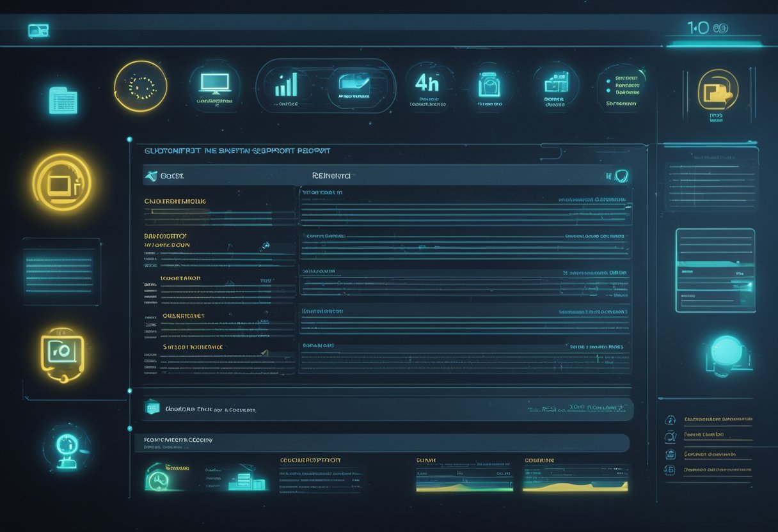The image size is (778, 532).
Task: Expand the first yellow heading in left list
Action: pyautogui.click(x=175, y=201)
